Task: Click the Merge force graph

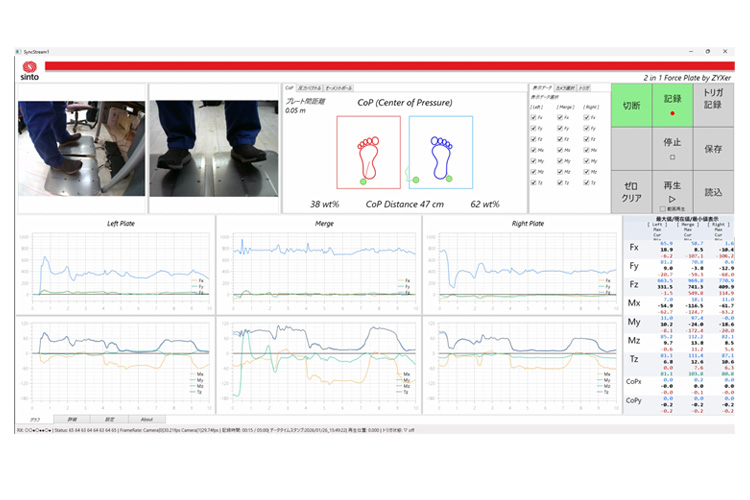Action: (x=317, y=265)
